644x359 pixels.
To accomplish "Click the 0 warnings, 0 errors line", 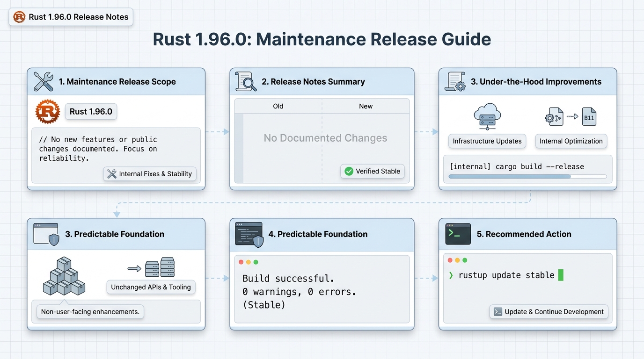I will pyautogui.click(x=300, y=292).
